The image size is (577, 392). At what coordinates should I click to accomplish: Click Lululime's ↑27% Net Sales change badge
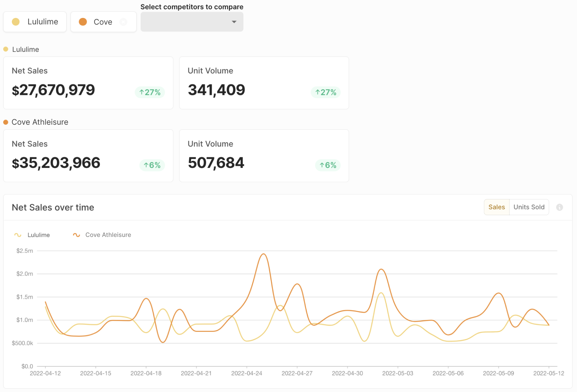click(x=150, y=92)
